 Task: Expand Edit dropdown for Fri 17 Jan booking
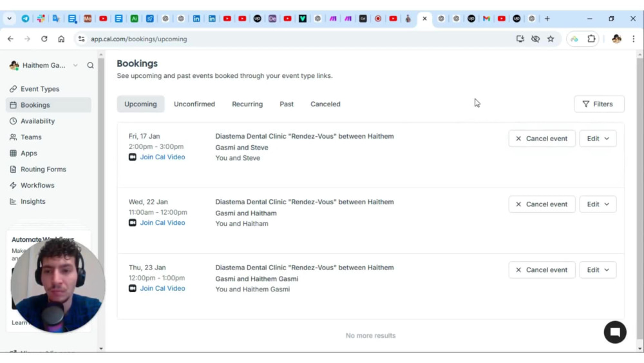tap(598, 139)
